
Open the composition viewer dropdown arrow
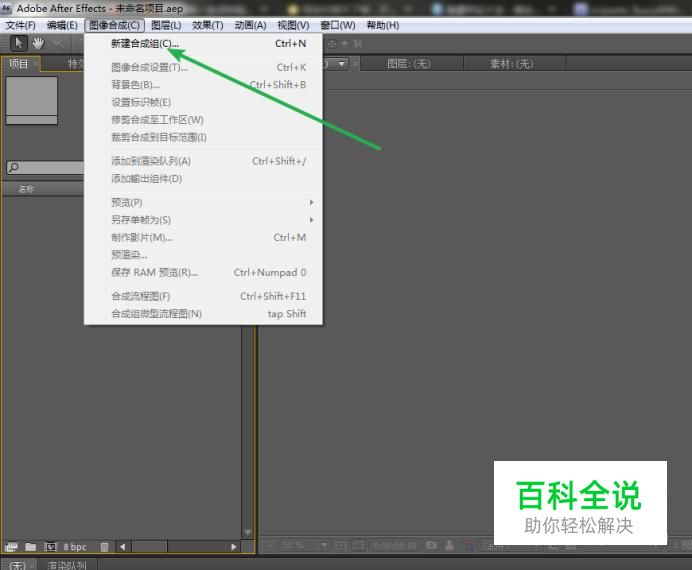click(341, 64)
